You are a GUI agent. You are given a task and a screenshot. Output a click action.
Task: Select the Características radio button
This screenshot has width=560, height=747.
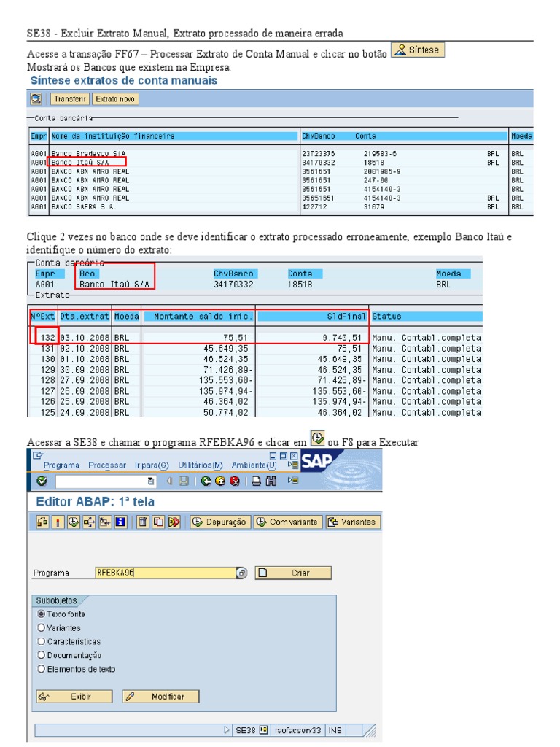[x=41, y=642]
